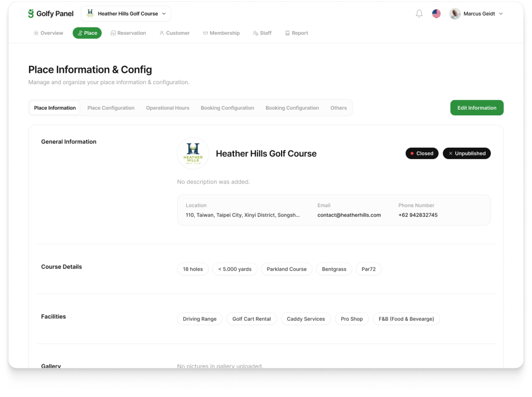Open the notifications bell
This screenshot has width=532, height=397.
[x=419, y=14]
